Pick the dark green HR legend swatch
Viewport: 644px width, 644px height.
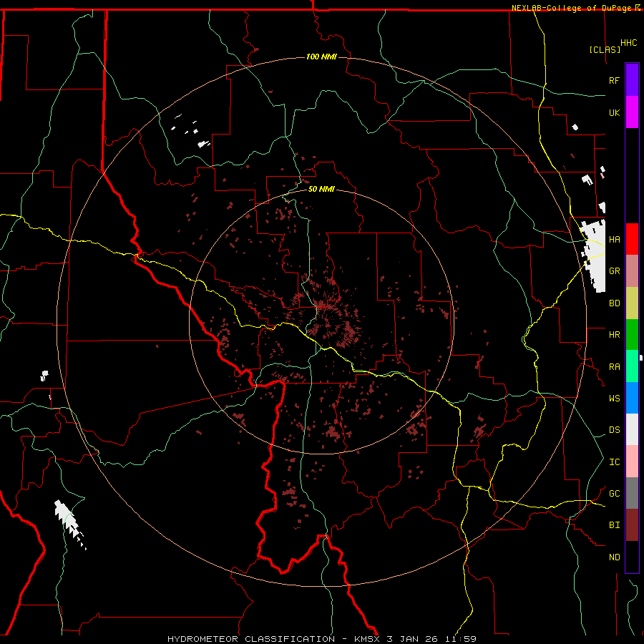[632, 334]
